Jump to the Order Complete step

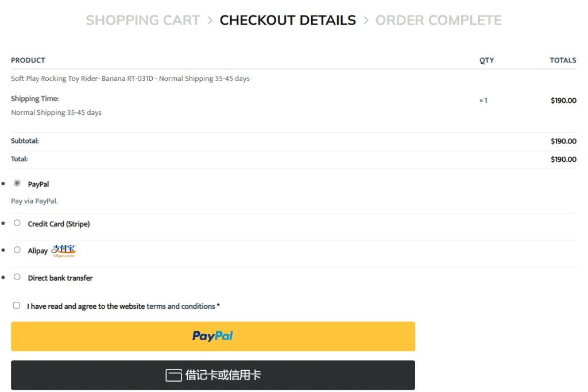point(438,21)
